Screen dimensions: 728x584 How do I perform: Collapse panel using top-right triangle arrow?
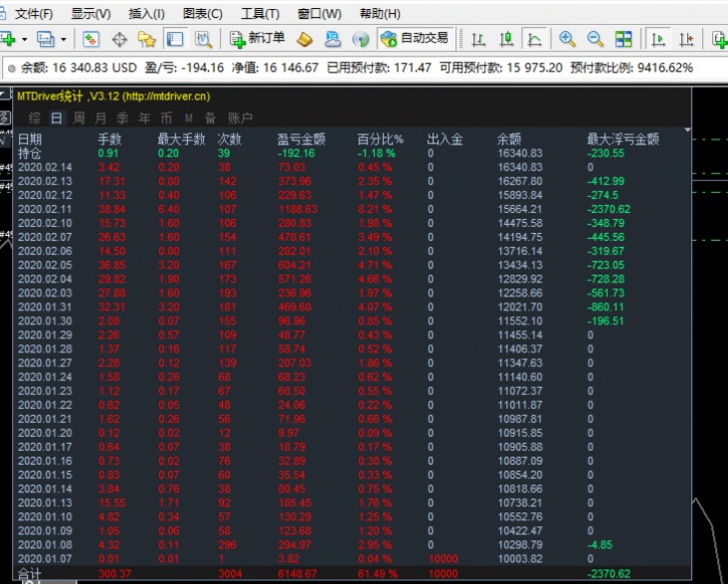[x=687, y=130]
